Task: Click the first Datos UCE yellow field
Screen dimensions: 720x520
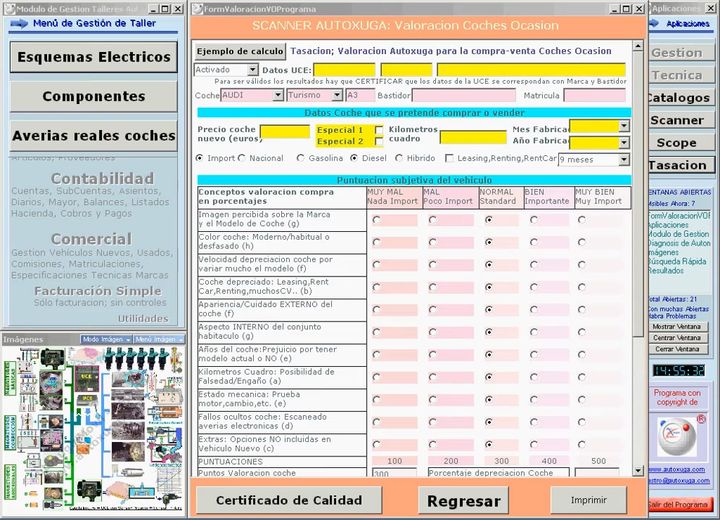Action: 344,70
